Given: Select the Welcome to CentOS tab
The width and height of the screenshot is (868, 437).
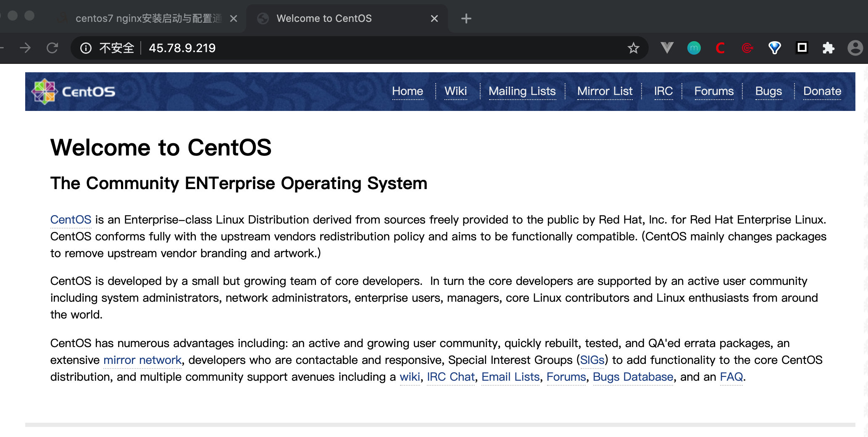Looking at the screenshot, I should [x=347, y=18].
